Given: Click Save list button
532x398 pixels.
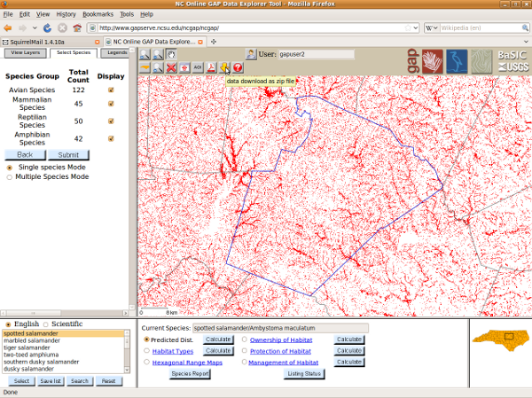Looking at the screenshot, I should (51, 381).
